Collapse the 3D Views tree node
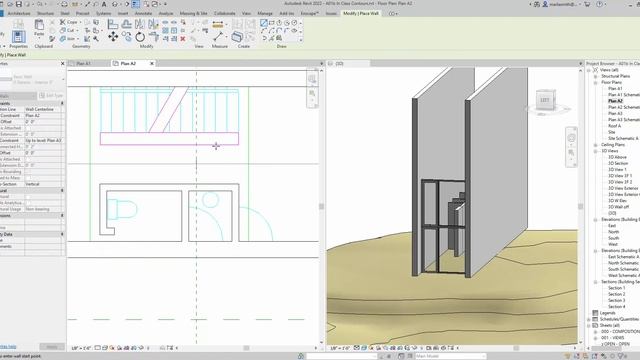The image size is (640, 360). coord(596,151)
